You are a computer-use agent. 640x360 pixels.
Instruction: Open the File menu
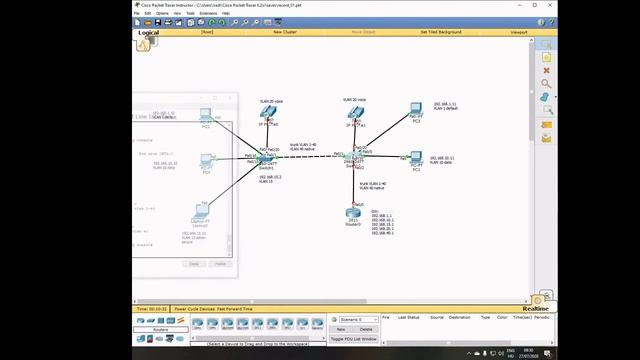coord(136,13)
